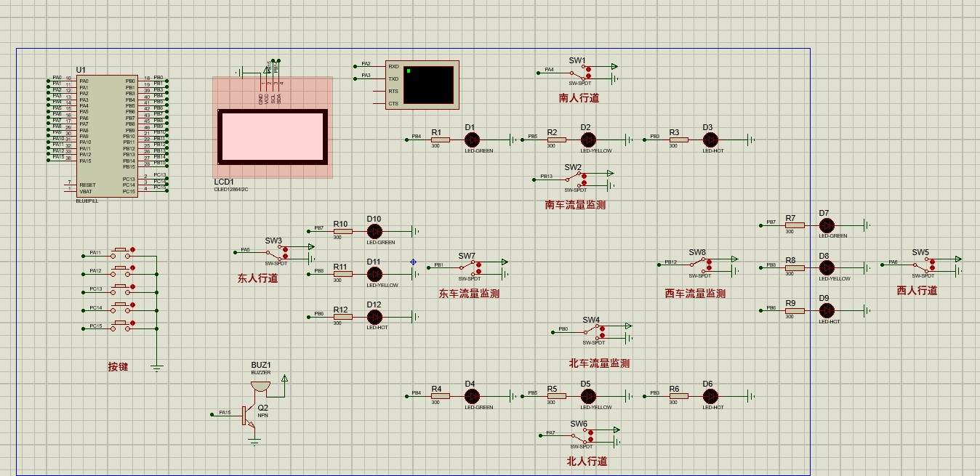Select the D12 LED-HOT component

tap(374, 317)
